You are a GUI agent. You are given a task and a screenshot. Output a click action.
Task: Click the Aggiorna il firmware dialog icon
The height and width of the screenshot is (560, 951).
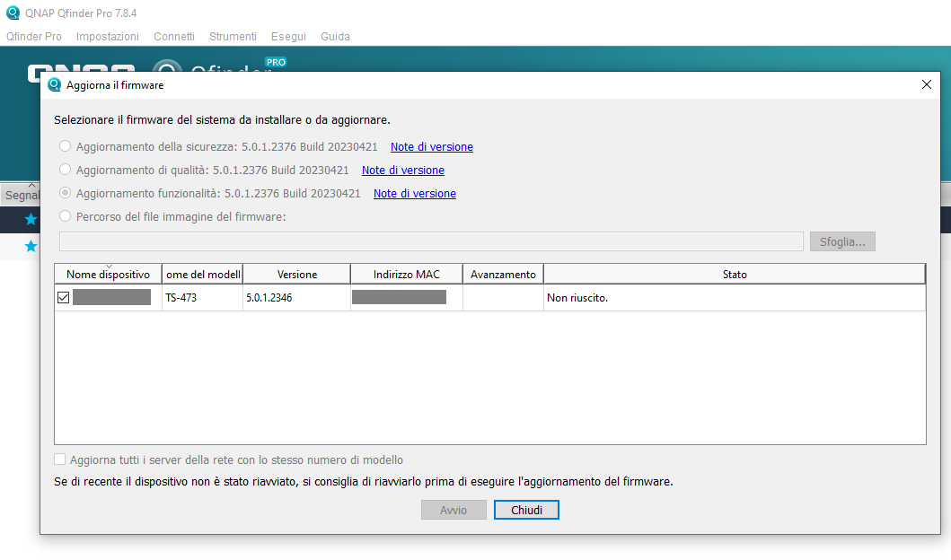pos(55,85)
